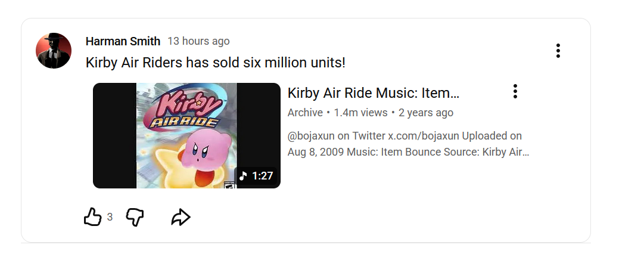Play the Kirby Air Ride video thumbnail

[x=186, y=135]
